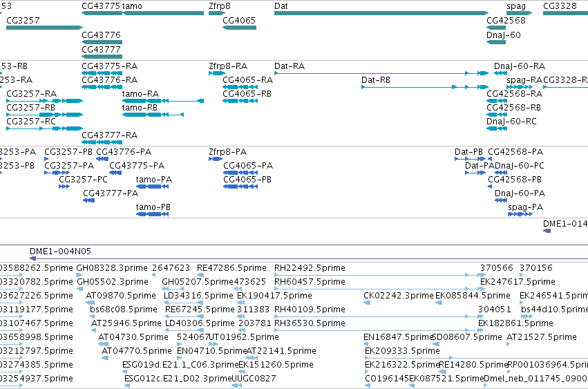Click the CG43775-PA protein label

coord(137,166)
